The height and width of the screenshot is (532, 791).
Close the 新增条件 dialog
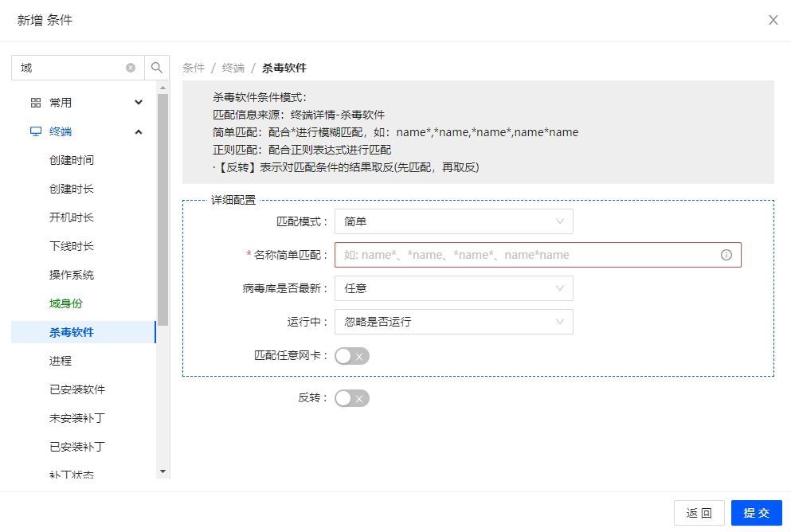click(773, 20)
